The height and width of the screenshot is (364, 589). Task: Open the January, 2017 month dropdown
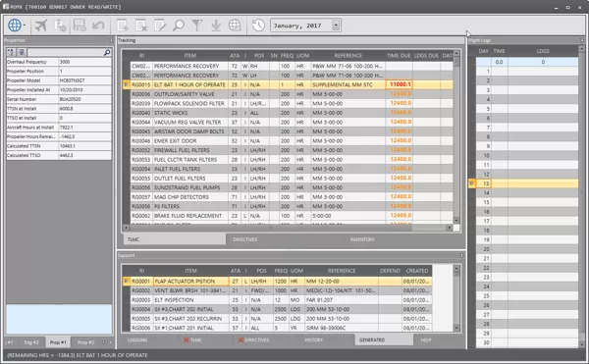point(336,26)
